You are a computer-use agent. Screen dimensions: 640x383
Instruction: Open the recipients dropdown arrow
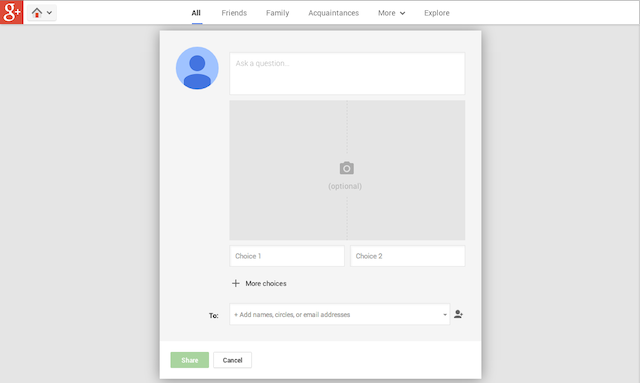point(445,315)
